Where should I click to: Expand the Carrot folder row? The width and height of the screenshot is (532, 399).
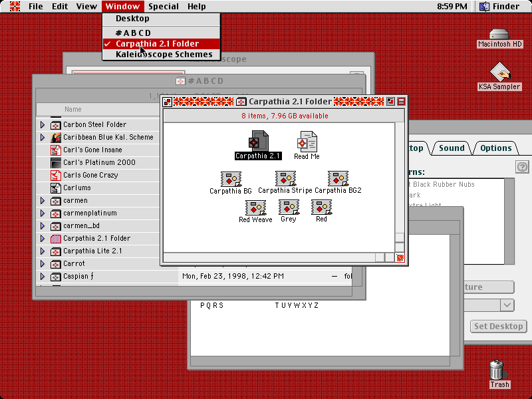[x=43, y=263]
